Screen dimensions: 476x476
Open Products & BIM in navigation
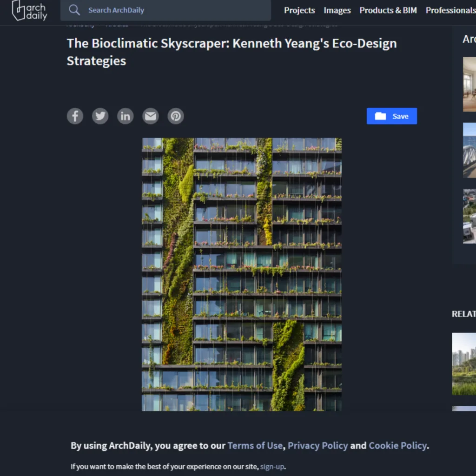[x=388, y=10]
